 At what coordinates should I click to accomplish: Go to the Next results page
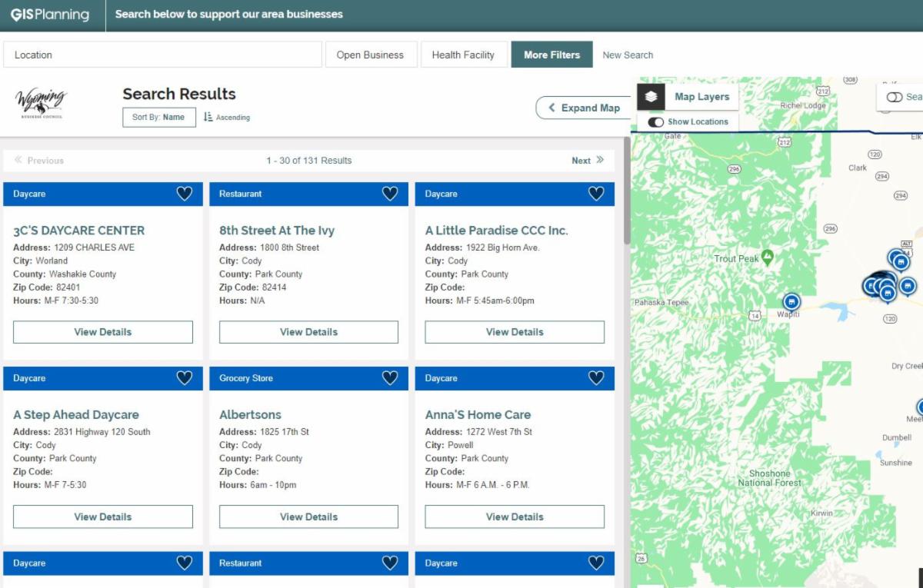(588, 161)
